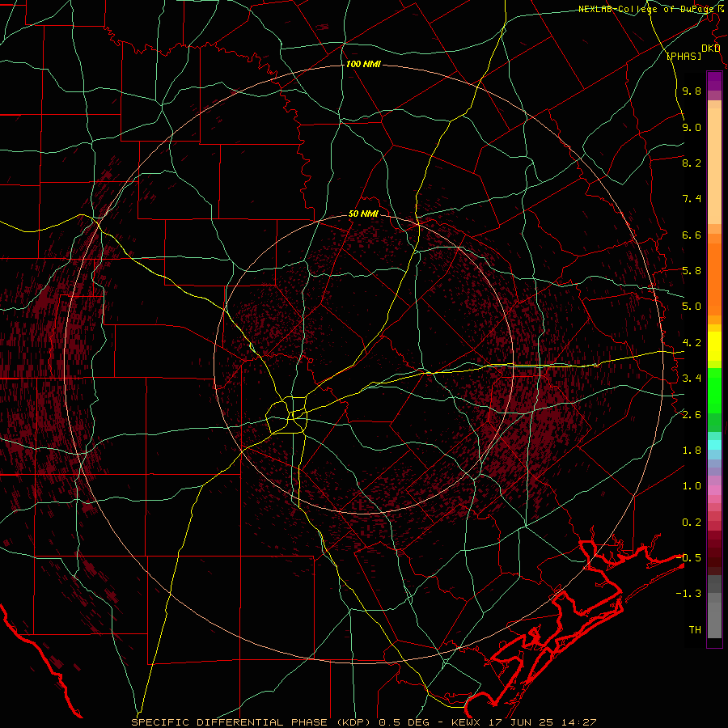This screenshot has height=728, width=728.
Task: Click the 8.2 scale value
Action: pos(692,163)
